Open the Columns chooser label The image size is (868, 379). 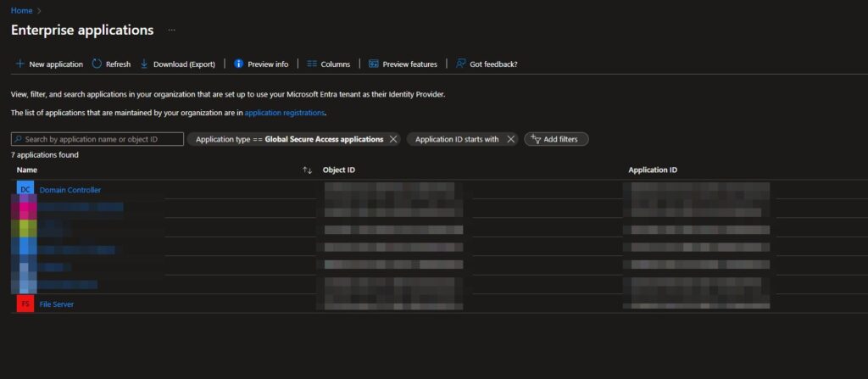click(x=336, y=64)
